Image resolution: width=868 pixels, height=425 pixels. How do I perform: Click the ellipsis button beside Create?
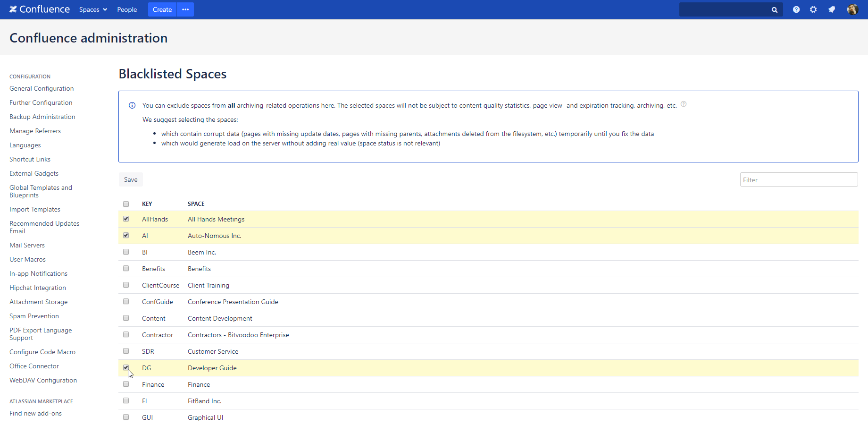pyautogui.click(x=185, y=9)
